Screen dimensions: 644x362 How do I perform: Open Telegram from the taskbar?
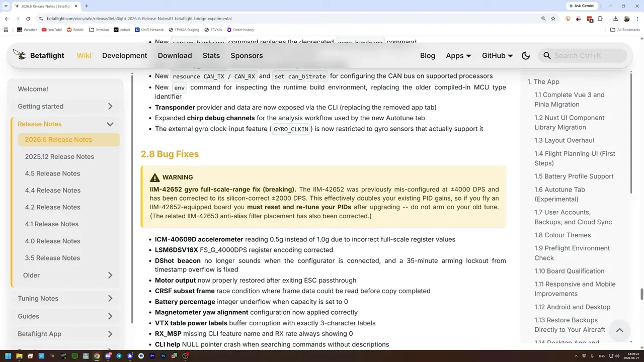coord(119,356)
